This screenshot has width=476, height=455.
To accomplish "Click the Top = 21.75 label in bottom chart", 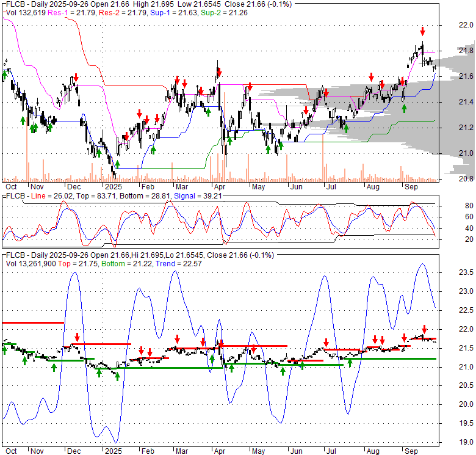I will click(x=78, y=264).
